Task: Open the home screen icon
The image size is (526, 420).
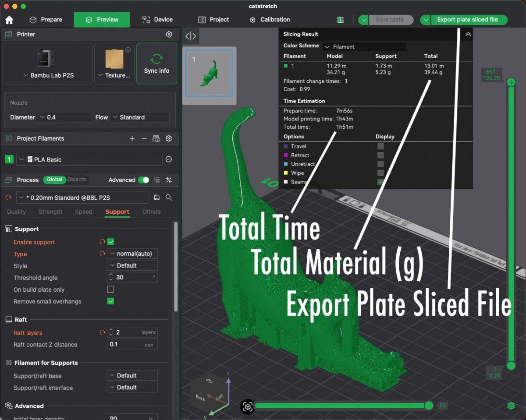Action: click(x=9, y=20)
